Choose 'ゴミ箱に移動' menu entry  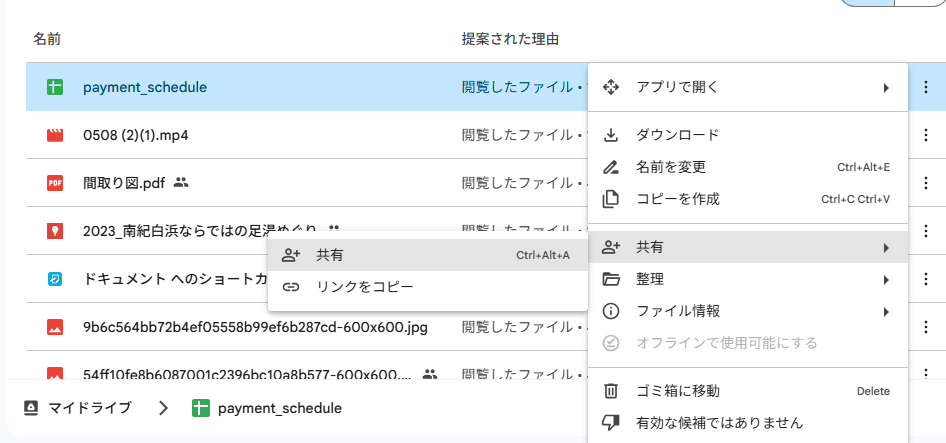coord(748,391)
